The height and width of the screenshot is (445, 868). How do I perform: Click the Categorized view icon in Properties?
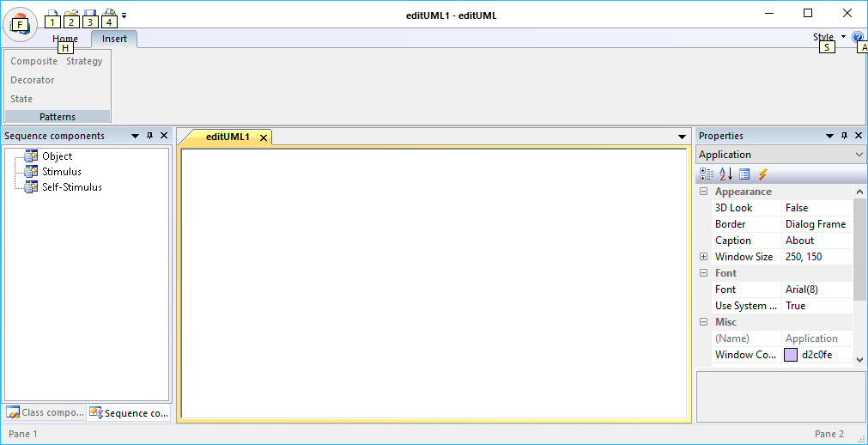click(x=707, y=174)
